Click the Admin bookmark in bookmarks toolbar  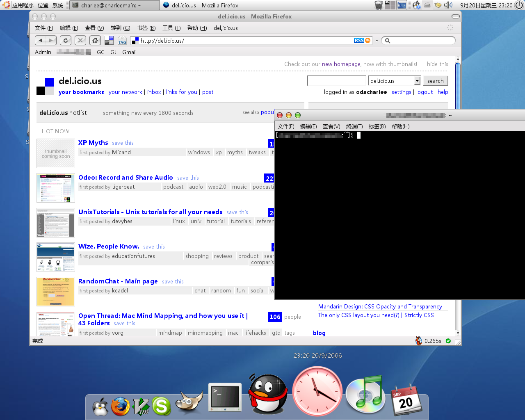click(x=43, y=52)
